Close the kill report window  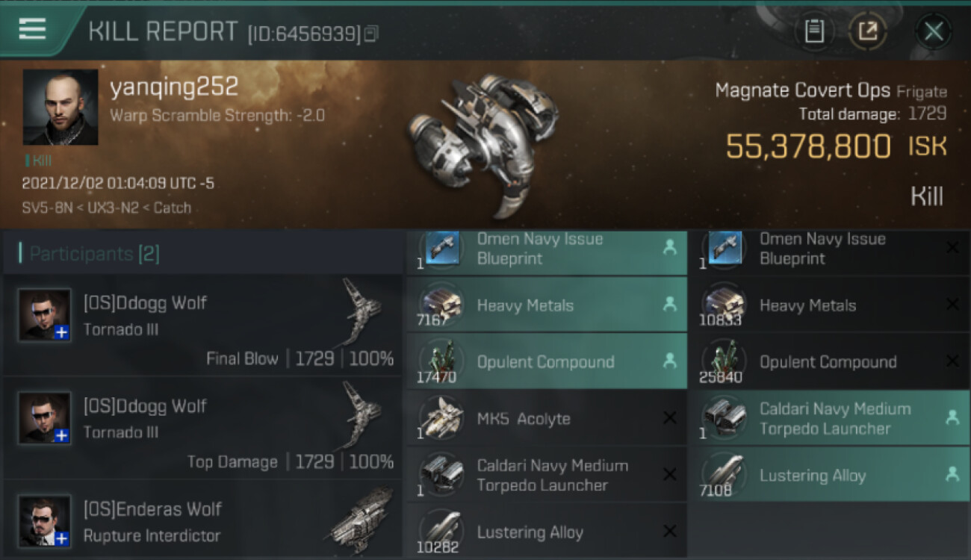[933, 31]
